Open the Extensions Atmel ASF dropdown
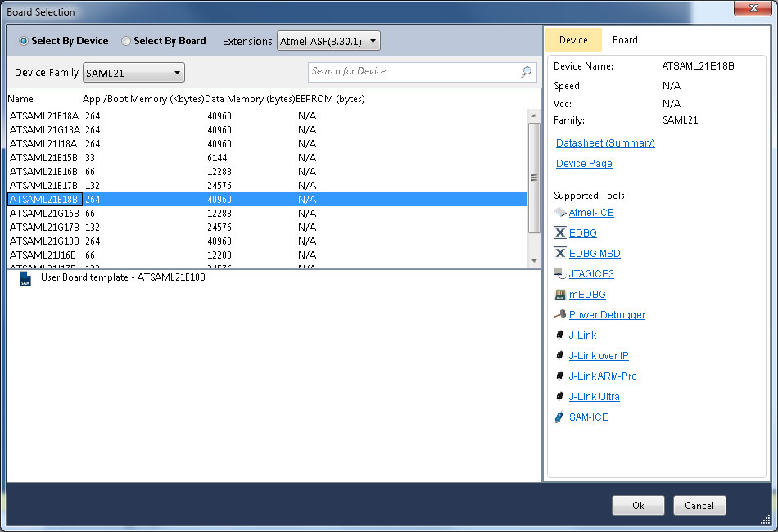Viewport: 778px width, 532px height. [328, 41]
